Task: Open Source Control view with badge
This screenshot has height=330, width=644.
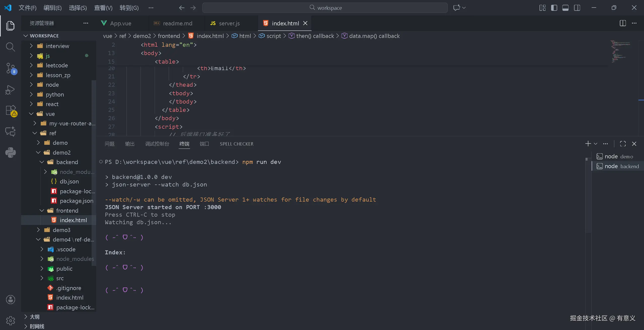Action: tap(10, 68)
